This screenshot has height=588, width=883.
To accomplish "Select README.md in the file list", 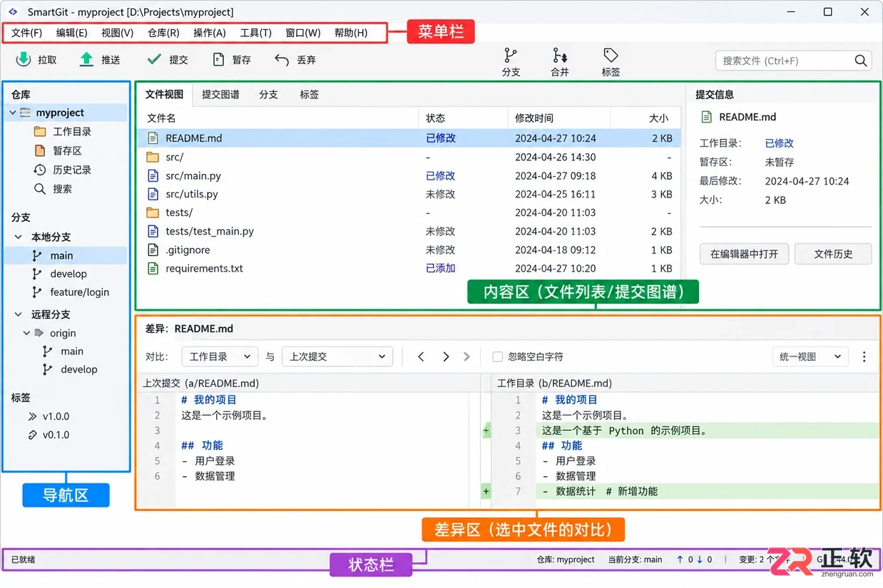I will coord(409,138).
